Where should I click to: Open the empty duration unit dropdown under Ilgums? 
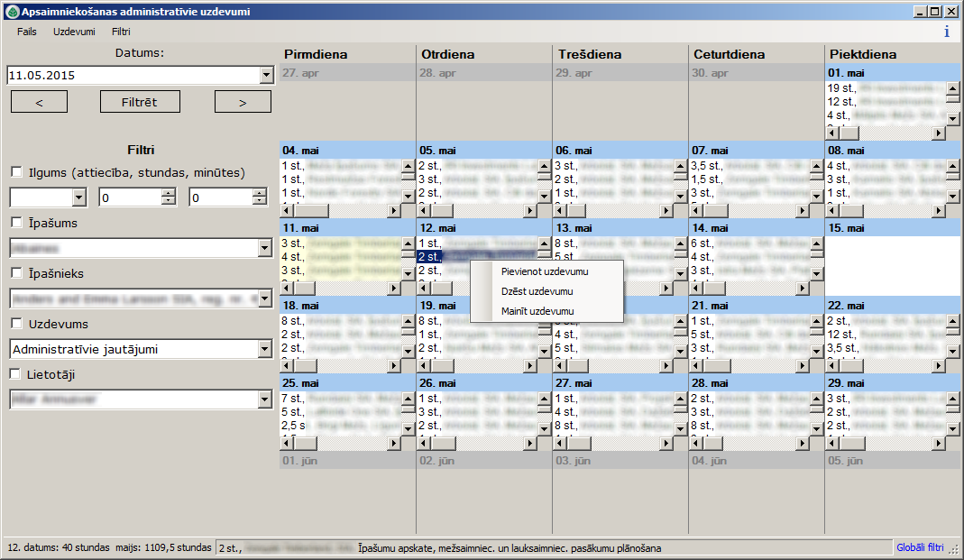78,197
